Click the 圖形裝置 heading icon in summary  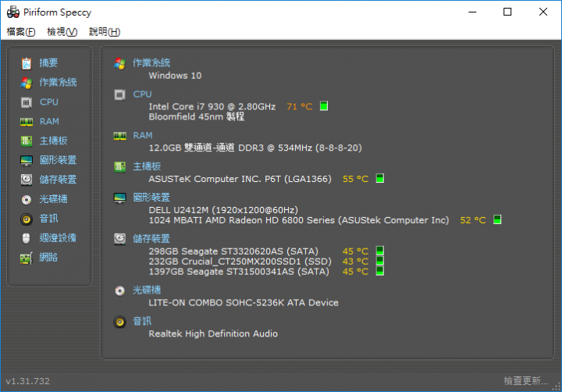(119, 198)
